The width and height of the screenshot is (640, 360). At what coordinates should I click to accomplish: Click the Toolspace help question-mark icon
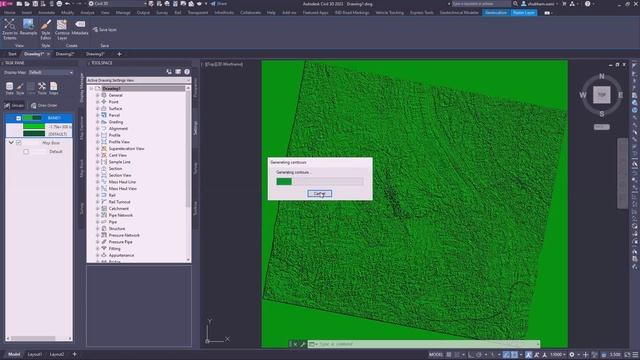click(187, 72)
